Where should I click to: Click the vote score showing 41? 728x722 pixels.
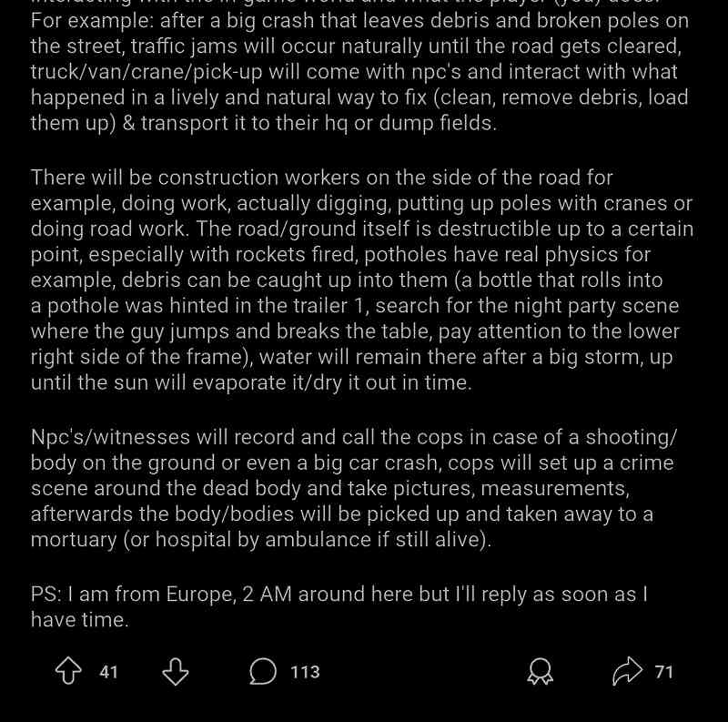point(109,672)
